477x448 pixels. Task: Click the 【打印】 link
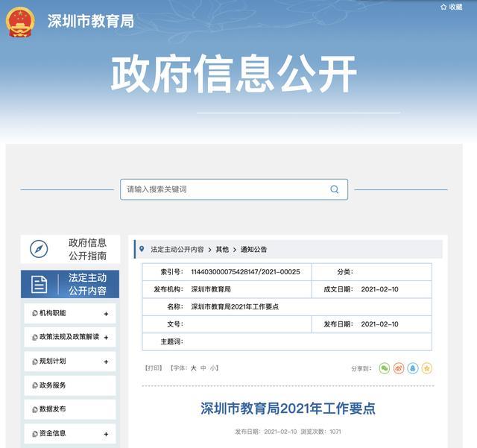pos(154,368)
